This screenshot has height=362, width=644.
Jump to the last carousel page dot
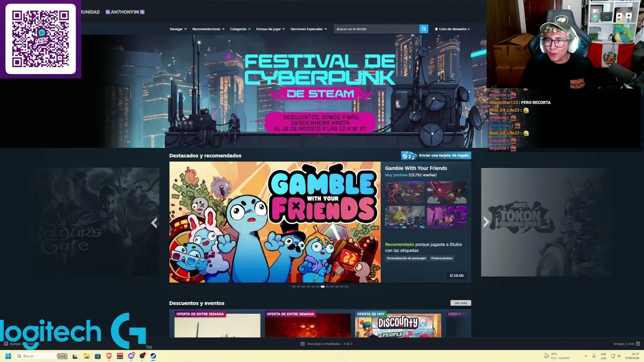tap(347, 287)
